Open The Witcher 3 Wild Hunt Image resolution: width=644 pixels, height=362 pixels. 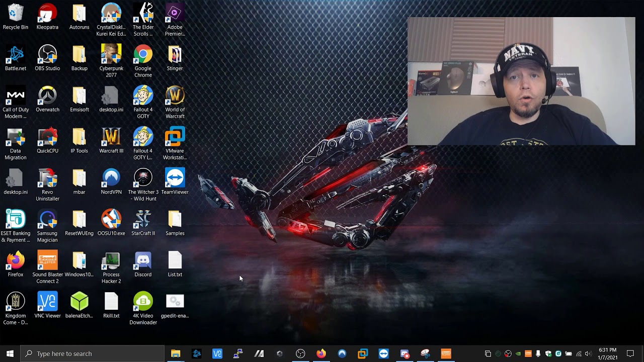(x=143, y=185)
